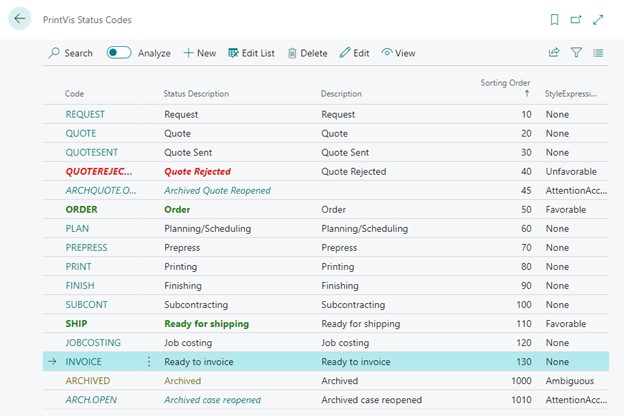Click the View action
Viewport: 624px width, 416px height.
click(398, 53)
